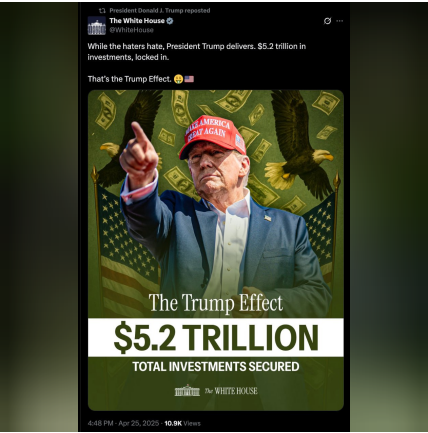Click the '4:48 PM - Apr 25, 2025' timestamp

tap(123, 423)
